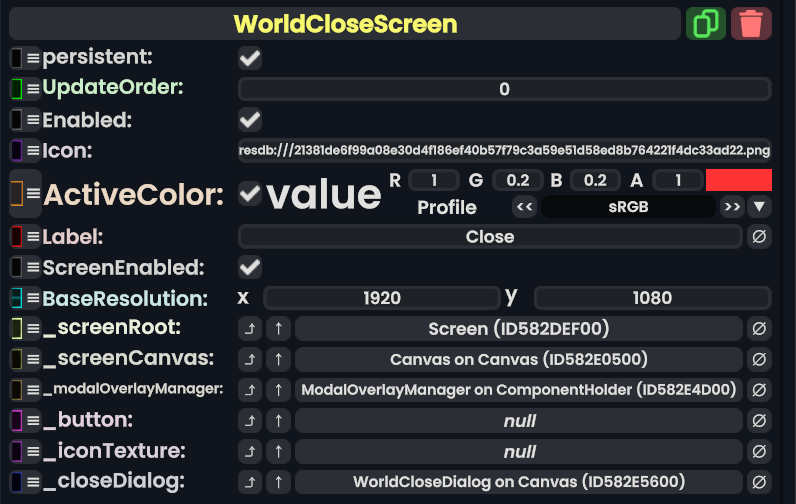This screenshot has width=796, height=504.
Task: Click the _modalOverlayManager up arrow icon
Action: [278, 390]
